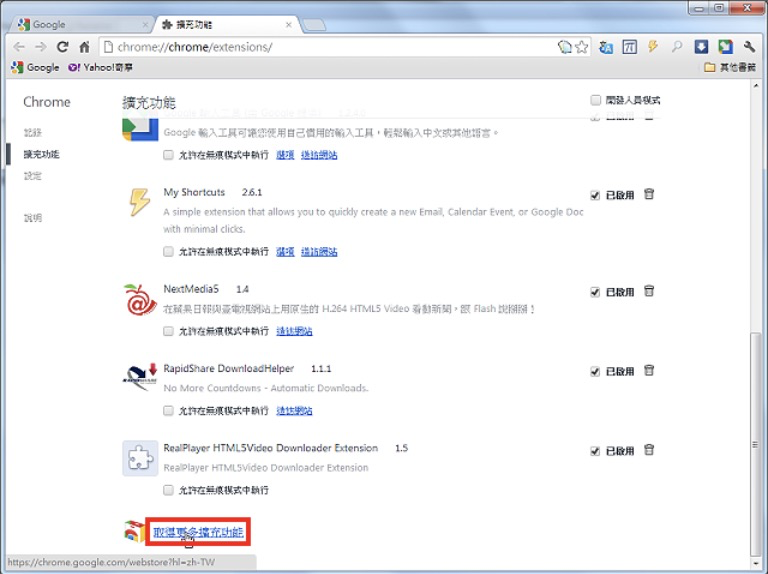Select 擴充功能 in the Chrome sidebar
The height and width of the screenshot is (574, 768).
coord(41,154)
